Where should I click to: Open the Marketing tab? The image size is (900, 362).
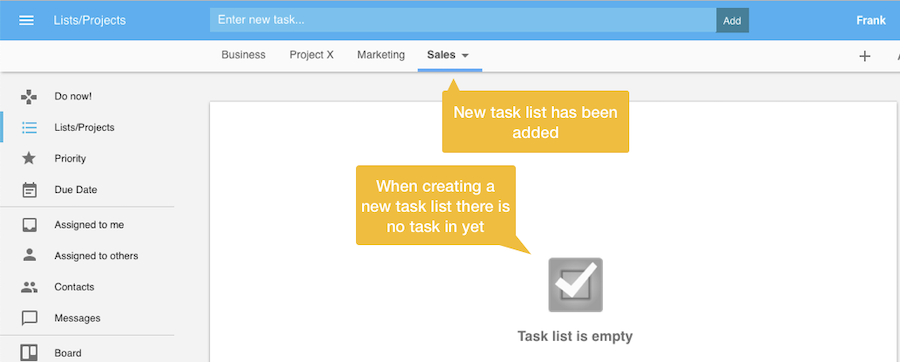(x=381, y=55)
